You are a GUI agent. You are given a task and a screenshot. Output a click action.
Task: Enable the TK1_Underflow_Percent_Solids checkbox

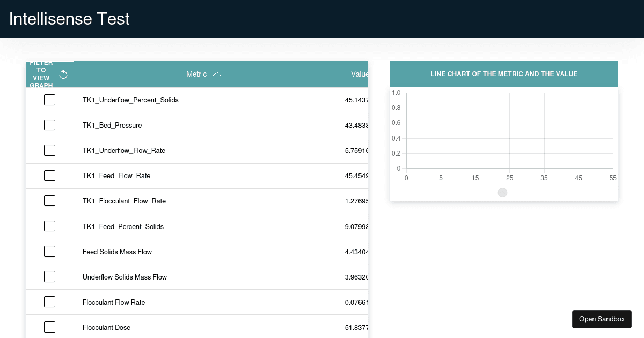tap(49, 100)
